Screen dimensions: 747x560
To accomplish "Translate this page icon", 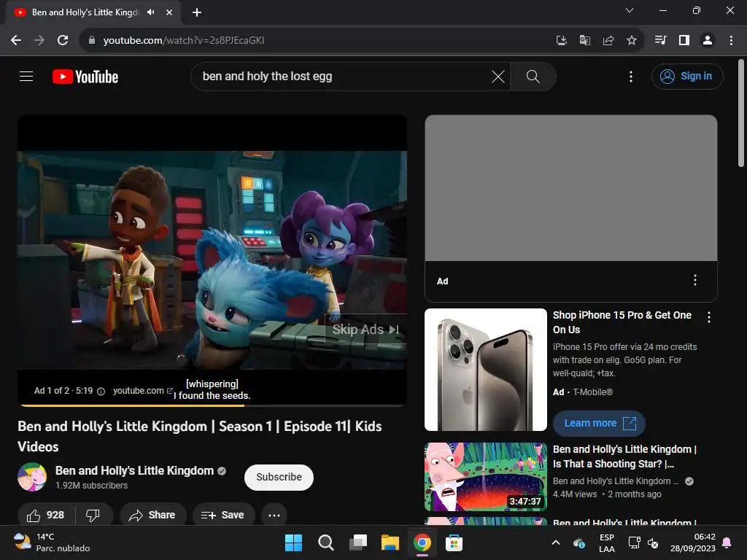I will [x=585, y=41].
